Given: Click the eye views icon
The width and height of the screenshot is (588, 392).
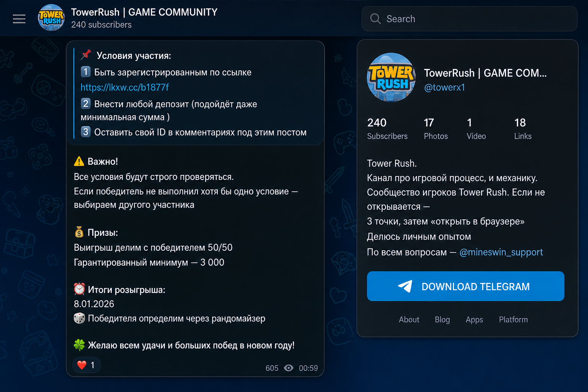Looking at the screenshot, I should point(289,368).
